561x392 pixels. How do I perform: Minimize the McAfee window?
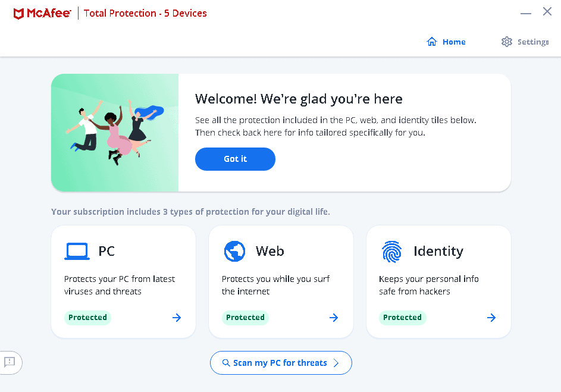525,13
